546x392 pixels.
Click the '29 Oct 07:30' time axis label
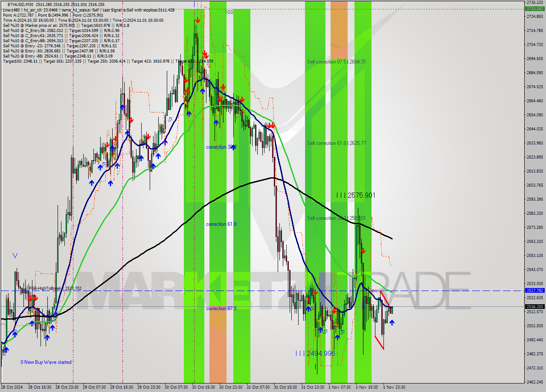click(94, 387)
